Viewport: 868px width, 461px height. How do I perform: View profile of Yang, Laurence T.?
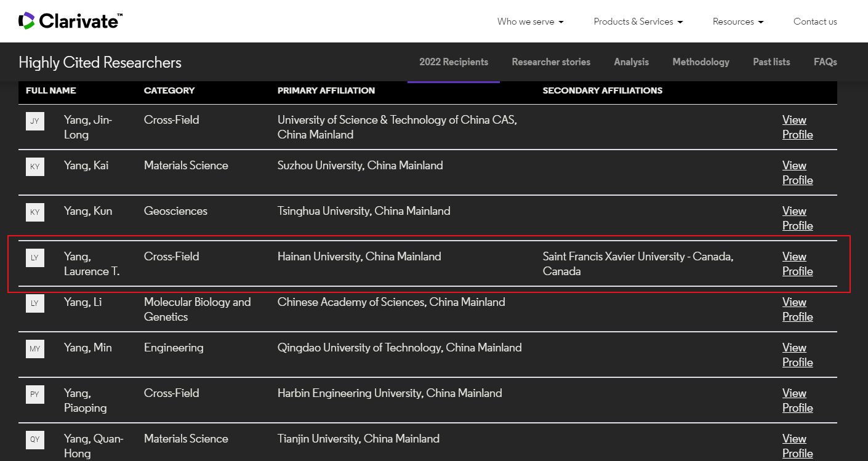point(797,264)
